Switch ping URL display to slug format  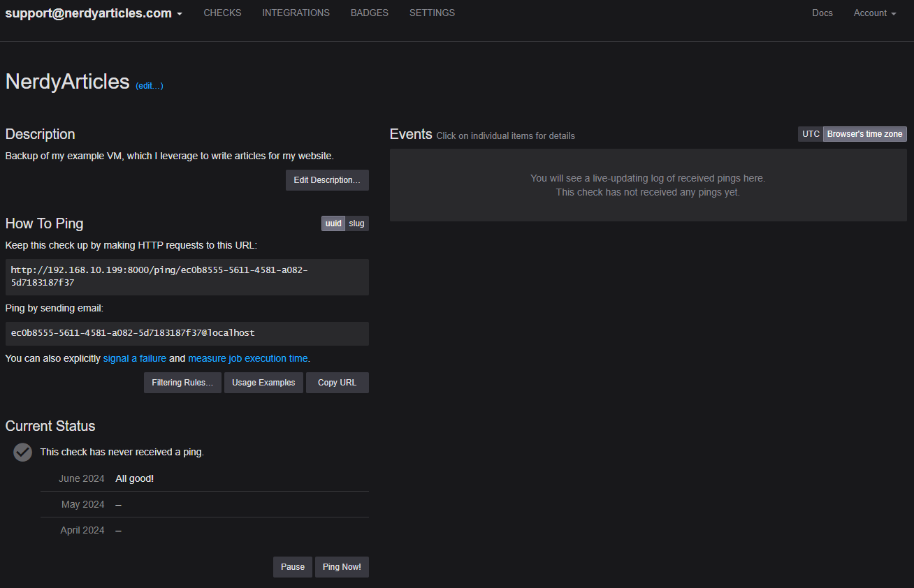pos(356,223)
